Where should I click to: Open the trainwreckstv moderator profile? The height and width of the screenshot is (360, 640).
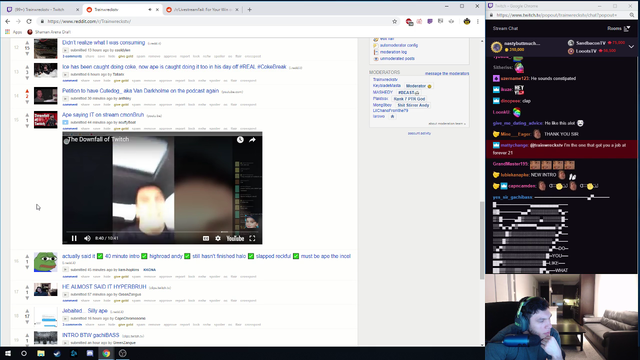coord(385,80)
